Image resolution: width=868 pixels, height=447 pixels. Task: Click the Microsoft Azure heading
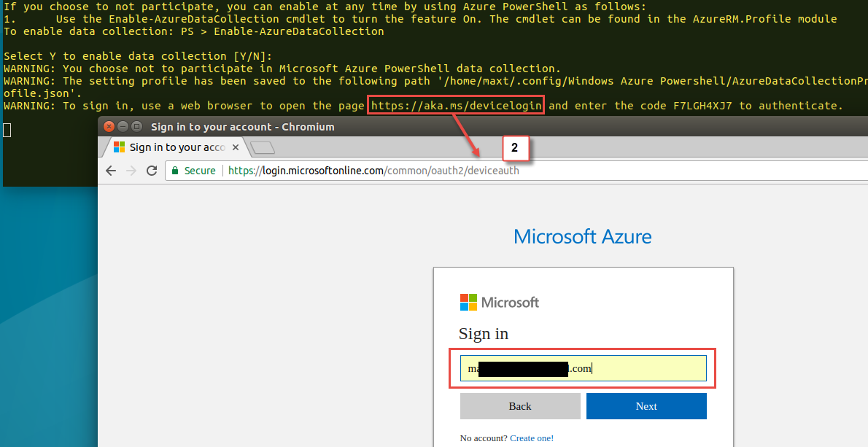[582, 236]
